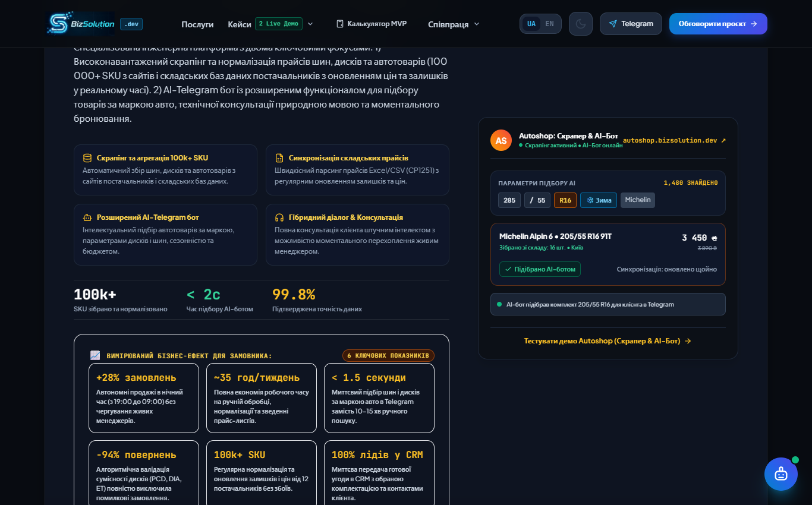This screenshot has height=505, width=812.
Task: Click the +28% замовлень metric heading
Action: (x=136, y=377)
